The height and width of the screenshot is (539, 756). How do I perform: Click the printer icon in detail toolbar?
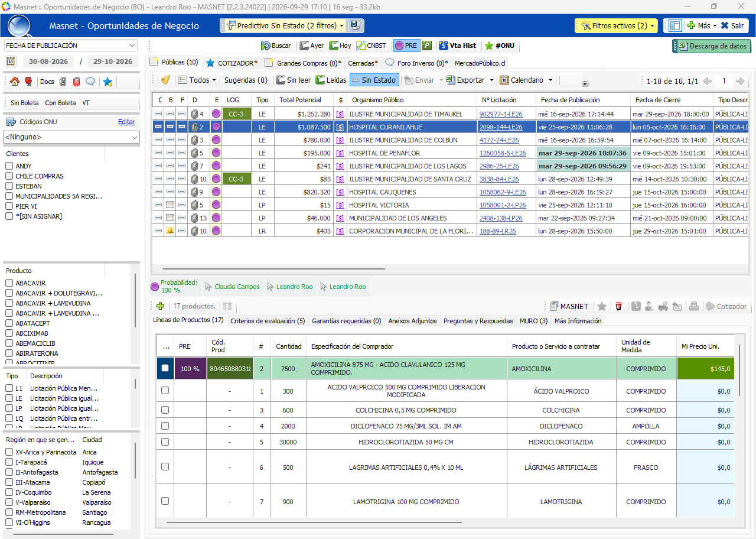(x=694, y=306)
